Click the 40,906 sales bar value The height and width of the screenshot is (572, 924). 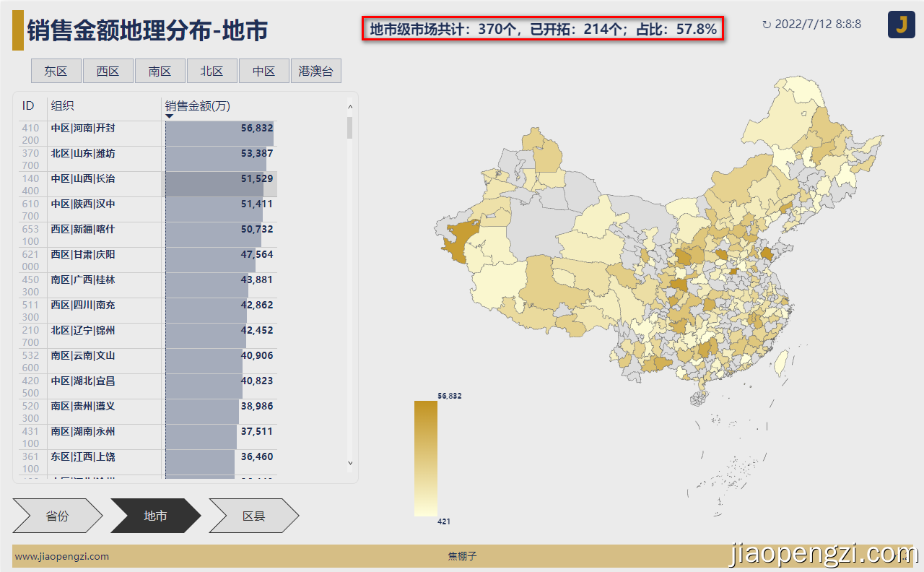click(x=257, y=355)
